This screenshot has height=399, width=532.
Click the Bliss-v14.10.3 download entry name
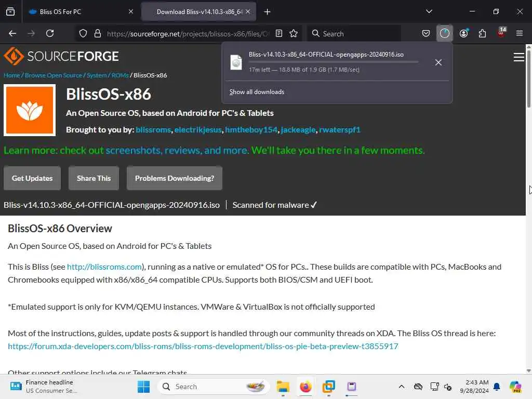coord(326,55)
